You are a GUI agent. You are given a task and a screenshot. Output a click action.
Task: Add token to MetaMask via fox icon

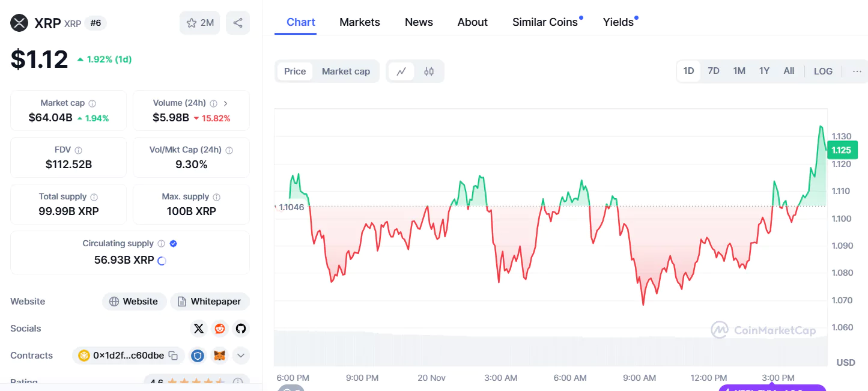(x=220, y=356)
